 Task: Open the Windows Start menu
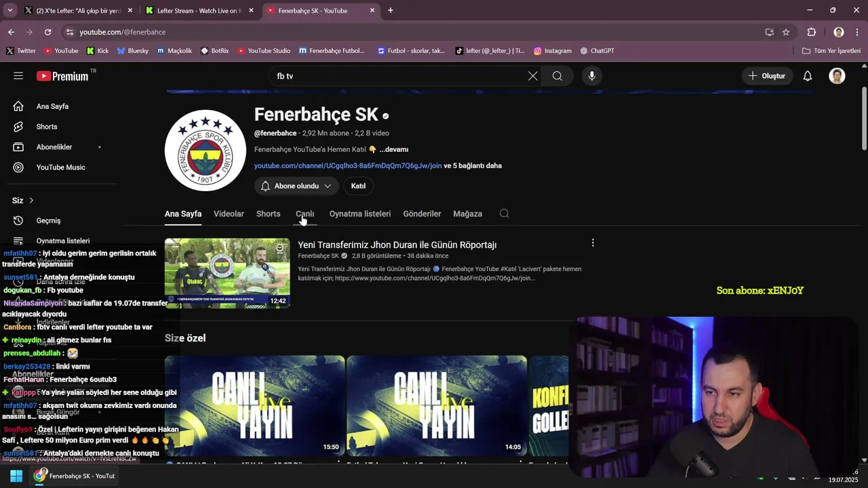point(16,476)
